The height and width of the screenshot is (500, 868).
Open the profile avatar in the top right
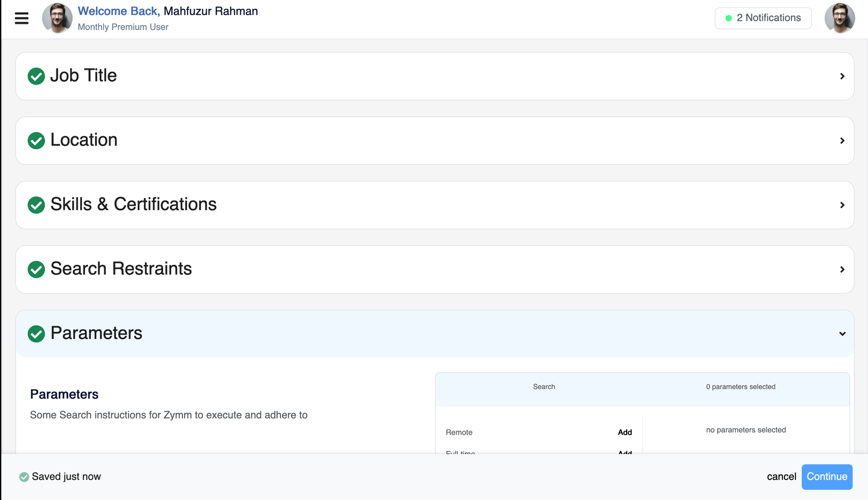click(840, 18)
